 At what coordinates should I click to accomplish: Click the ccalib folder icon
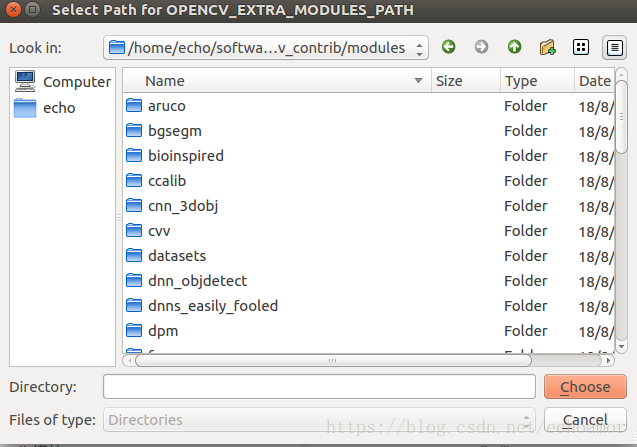(x=134, y=181)
